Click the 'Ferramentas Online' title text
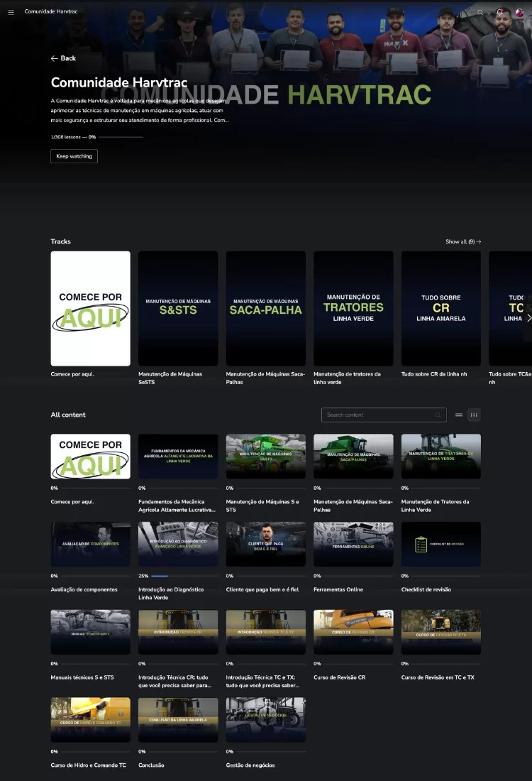Viewport: 532px width, 781px height. pyautogui.click(x=338, y=589)
